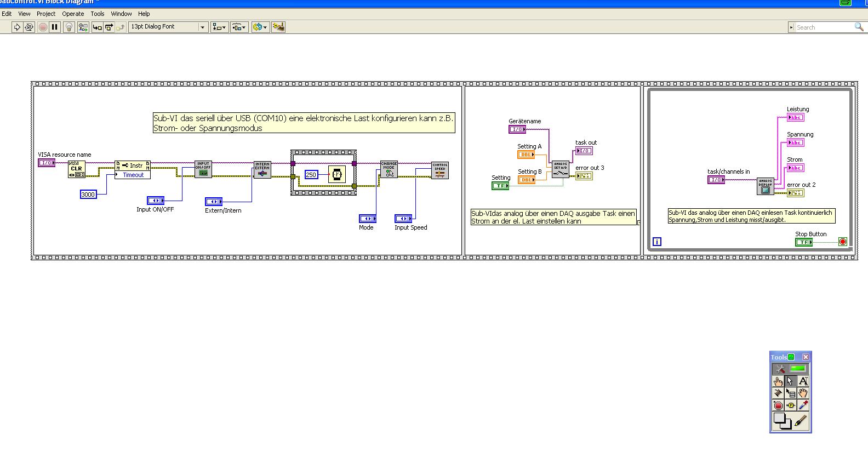Select the Operate Value hand tool
This screenshot has width=868, height=457.
778,381
